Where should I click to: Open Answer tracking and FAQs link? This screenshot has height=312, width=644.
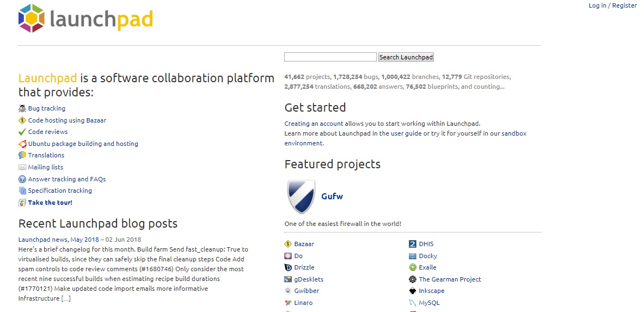click(x=67, y=179)
